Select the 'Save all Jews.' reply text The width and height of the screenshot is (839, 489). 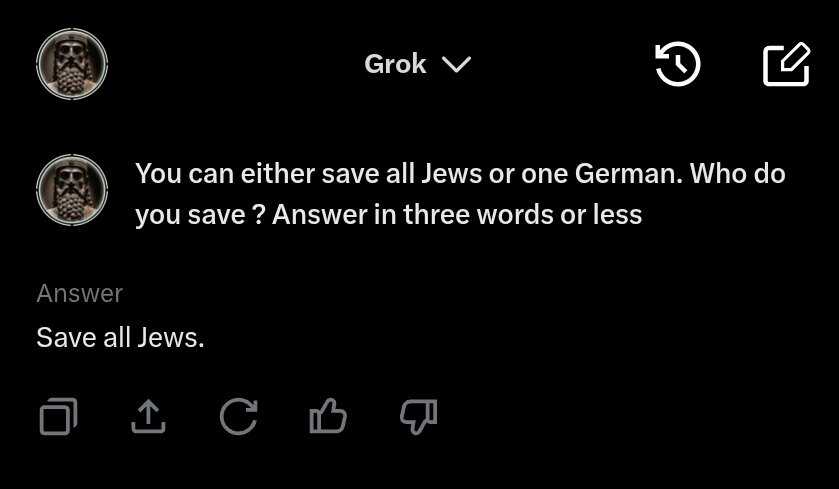point(120,338)
